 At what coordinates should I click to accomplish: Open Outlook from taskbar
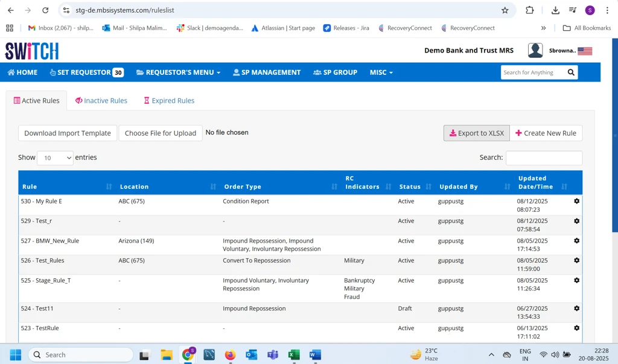pyautogui.click(x=252, y=355)
